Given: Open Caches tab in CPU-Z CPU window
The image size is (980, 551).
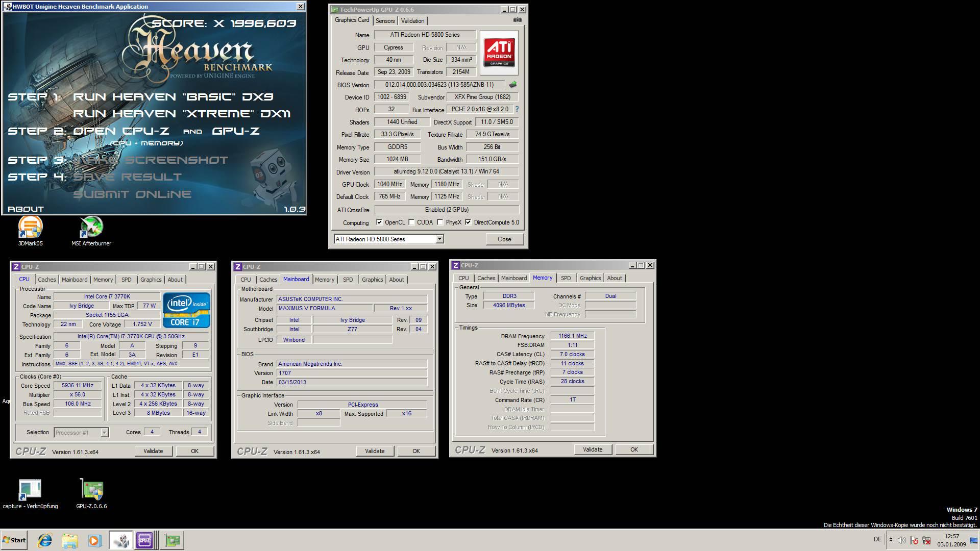Looking at the screenshot, I should 47,280.
